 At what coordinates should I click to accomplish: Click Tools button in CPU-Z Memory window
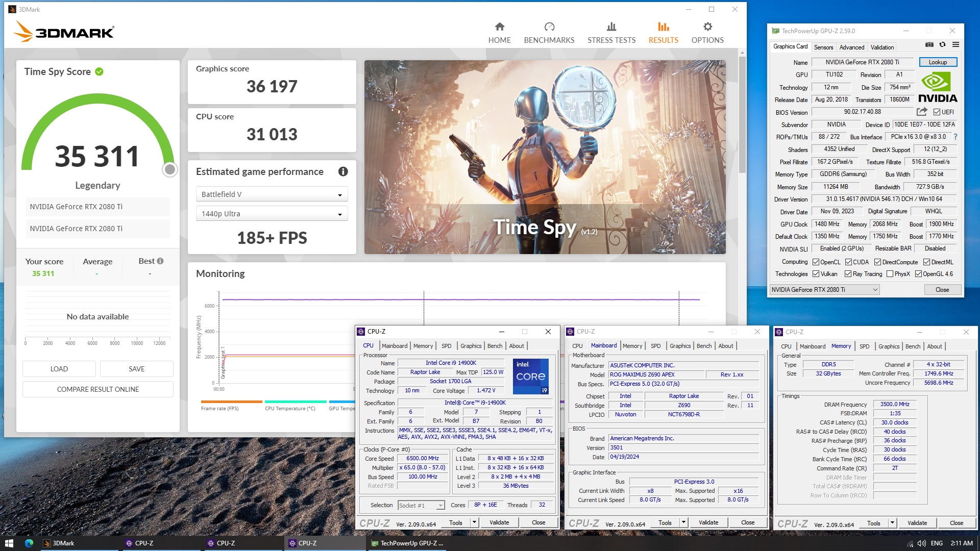[873, 523]
